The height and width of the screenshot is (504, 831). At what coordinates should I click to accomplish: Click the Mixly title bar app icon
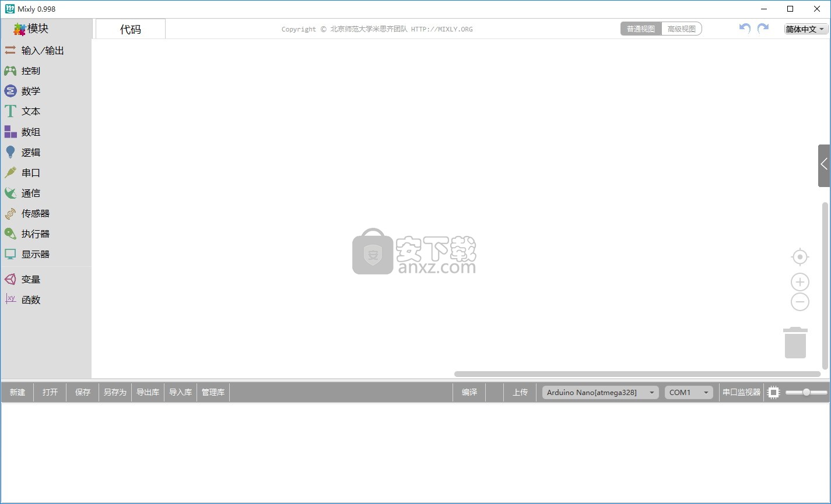tap(9, 9)
